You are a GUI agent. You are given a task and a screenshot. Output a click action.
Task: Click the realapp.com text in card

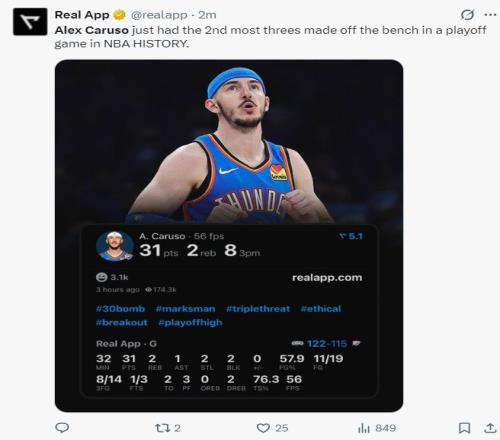[x=327, y=278]
